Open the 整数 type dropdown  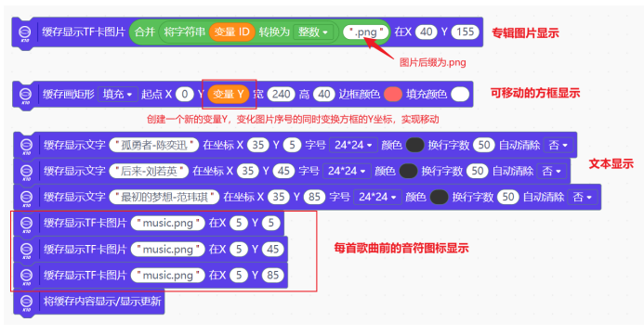(313, 32)
